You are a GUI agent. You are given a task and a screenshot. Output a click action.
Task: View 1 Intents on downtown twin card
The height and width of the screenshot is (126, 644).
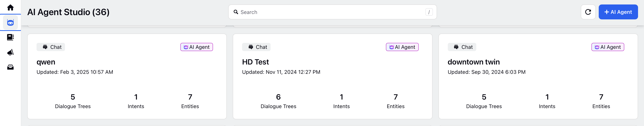[x=547, y=101]
